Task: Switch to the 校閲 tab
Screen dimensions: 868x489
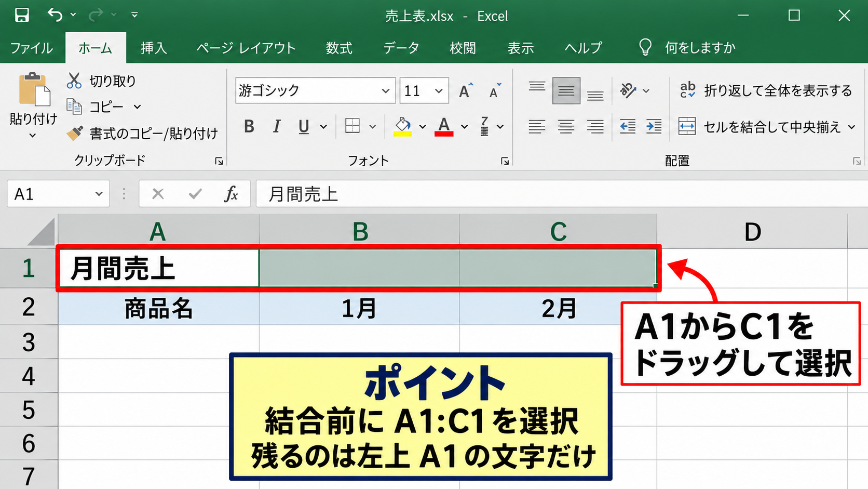Action: [463, 48]
